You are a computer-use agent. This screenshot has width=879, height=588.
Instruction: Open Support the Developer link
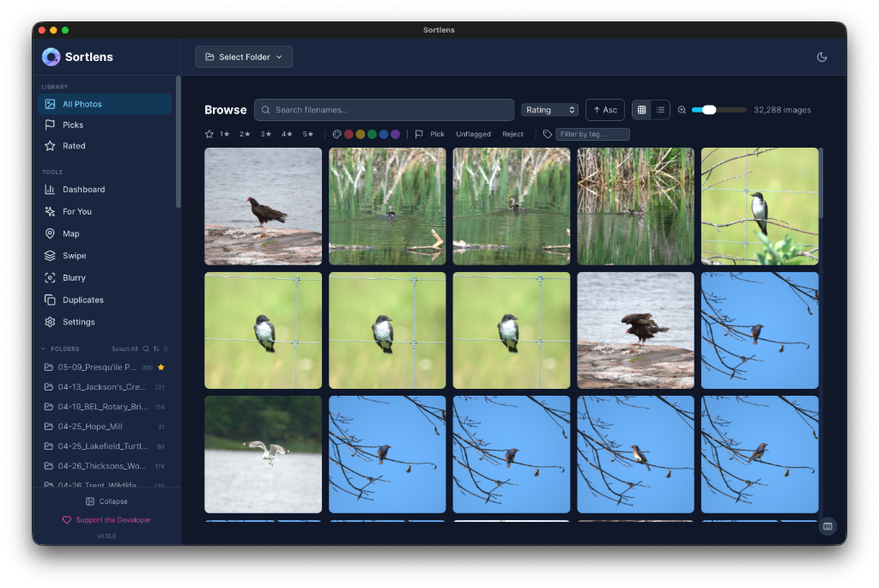point(106,519)
